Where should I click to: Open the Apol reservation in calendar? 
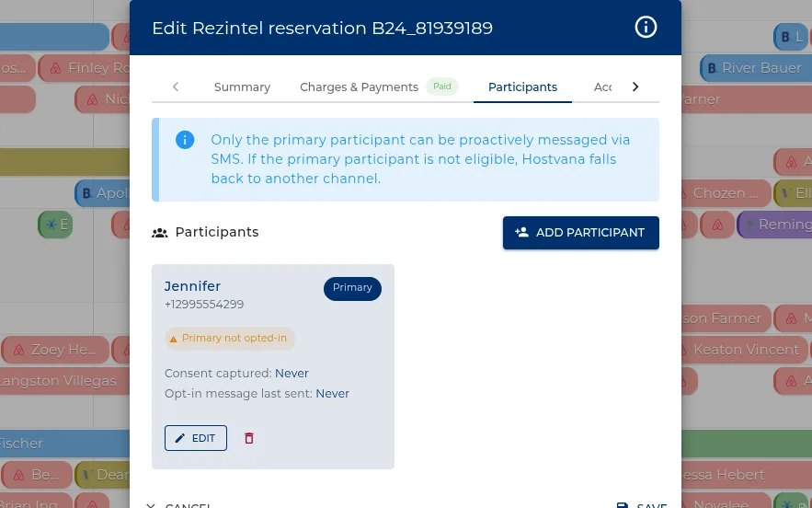[103, 193]
